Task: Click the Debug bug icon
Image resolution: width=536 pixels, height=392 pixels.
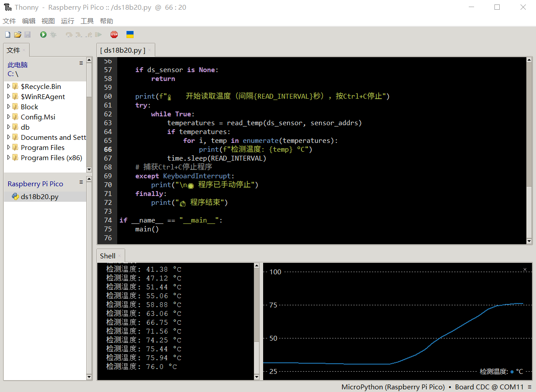Action: click(x=54, y=35)
